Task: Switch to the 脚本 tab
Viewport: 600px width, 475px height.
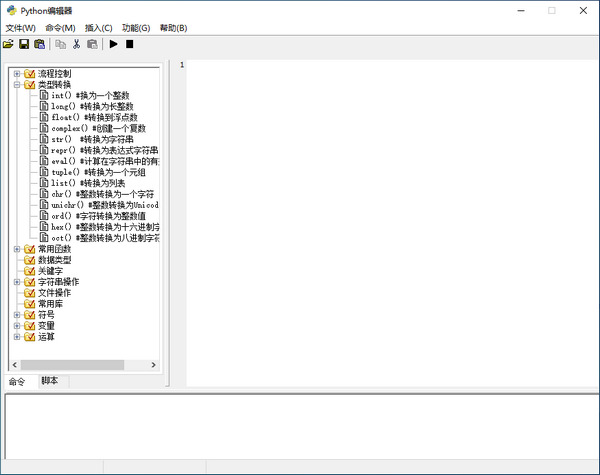Action: tap(50, 381)
